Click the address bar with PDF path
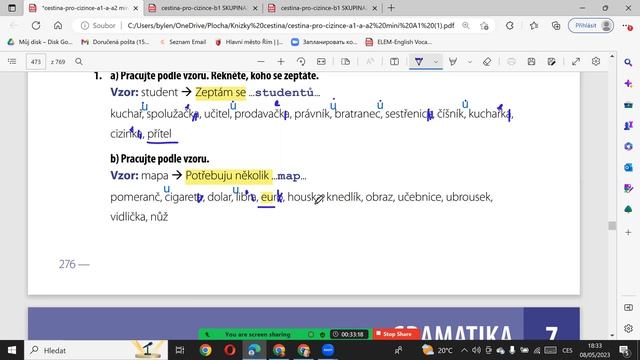 pyautogui.click(x=290, y=25)
